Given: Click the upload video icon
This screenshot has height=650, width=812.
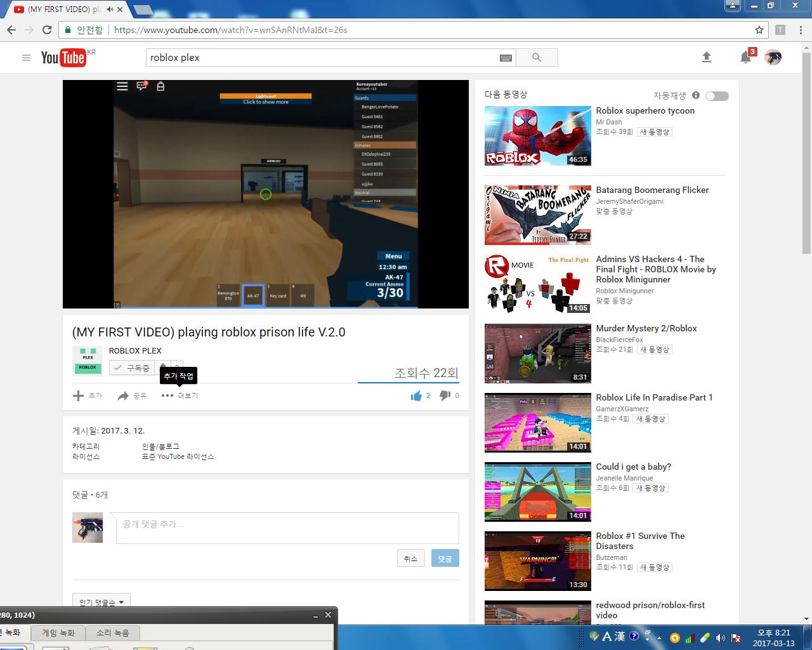Looking at the screenshot, I should coord(707,57).
